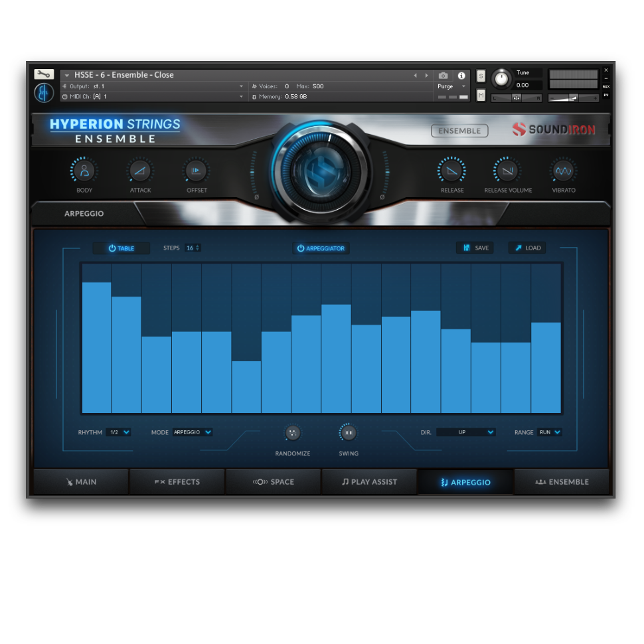Adjust the Release knob
The height and width of the screenshot is (644, 644).
451,169
